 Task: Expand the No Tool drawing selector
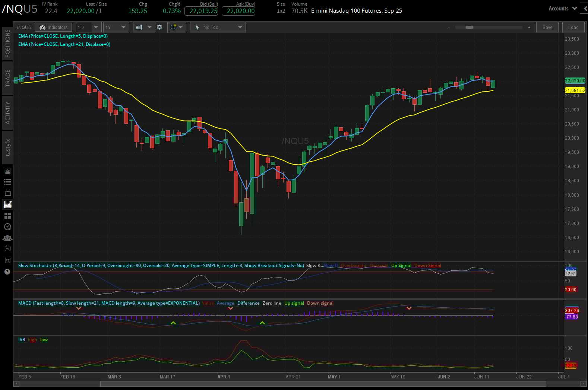point(218,27)
